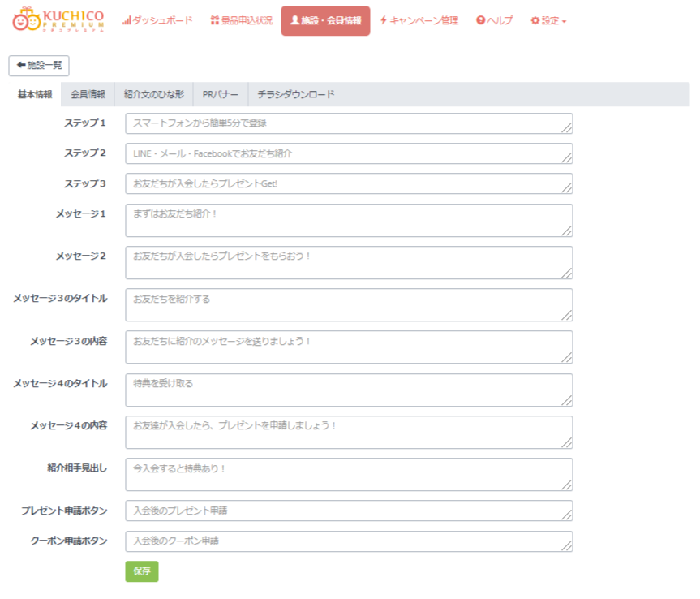Click the 施設一覧 back button

(x=39, y=66)
